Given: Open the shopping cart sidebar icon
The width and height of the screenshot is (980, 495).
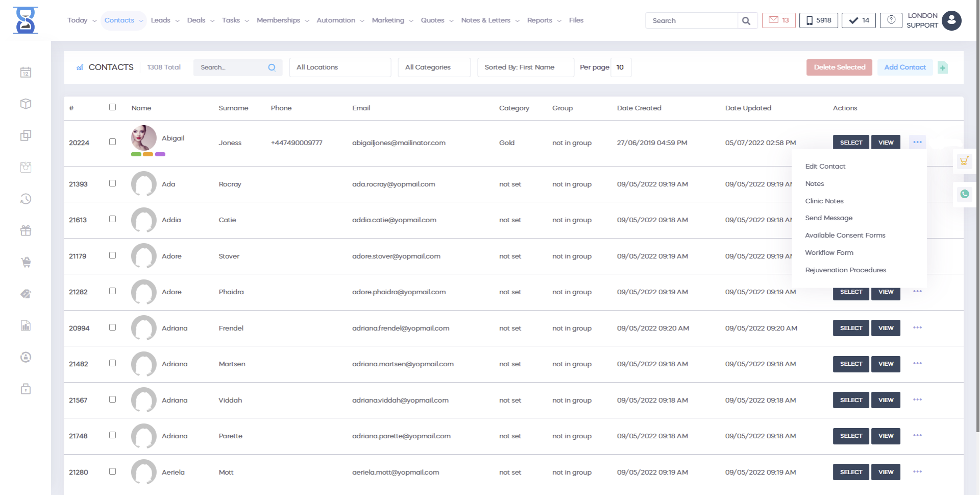Looking at the screenshot, I should tap(26, 263).
